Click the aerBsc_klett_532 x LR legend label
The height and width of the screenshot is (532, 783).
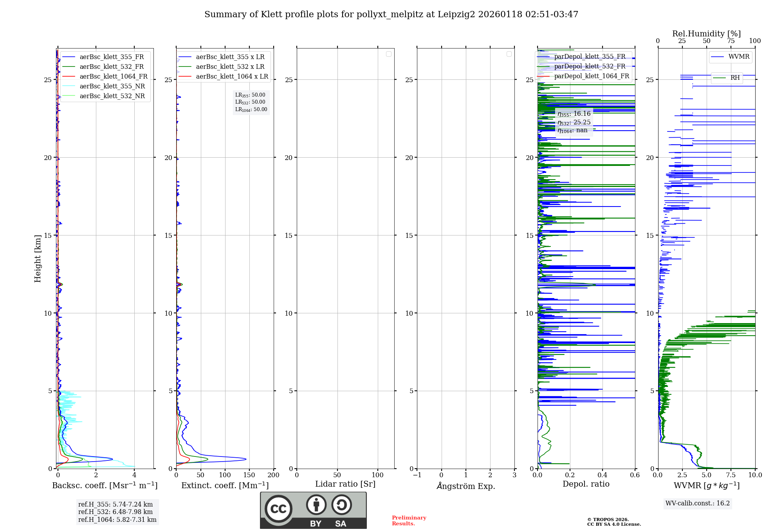230,67
